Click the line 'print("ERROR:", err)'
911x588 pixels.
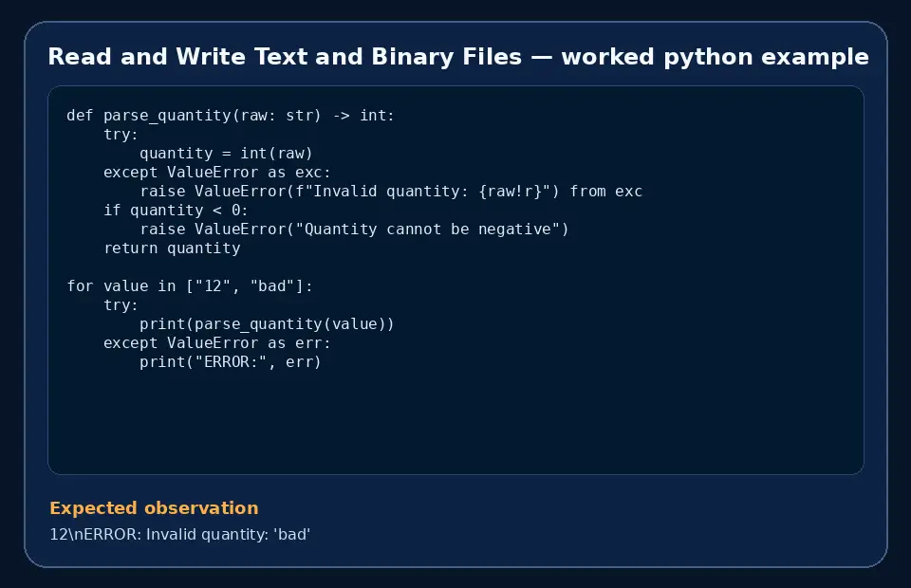pyautogui.click(x=231, y=362)
